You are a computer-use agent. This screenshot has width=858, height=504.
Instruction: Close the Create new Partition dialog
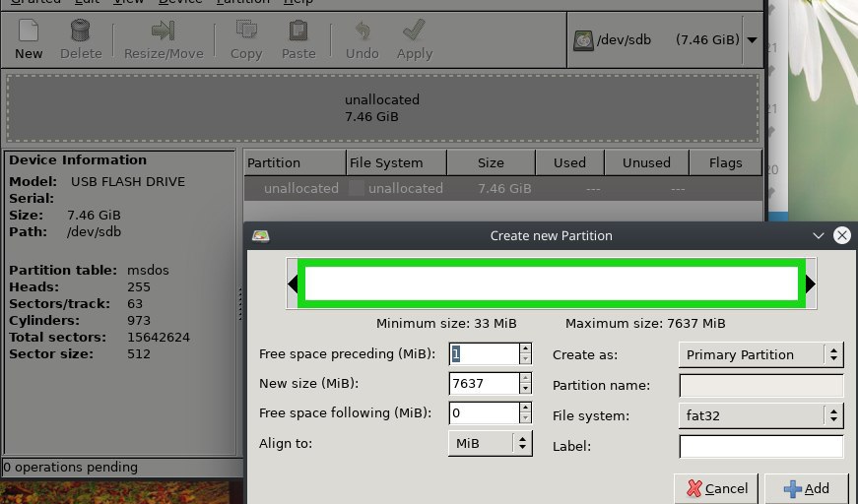coord(841,235)
